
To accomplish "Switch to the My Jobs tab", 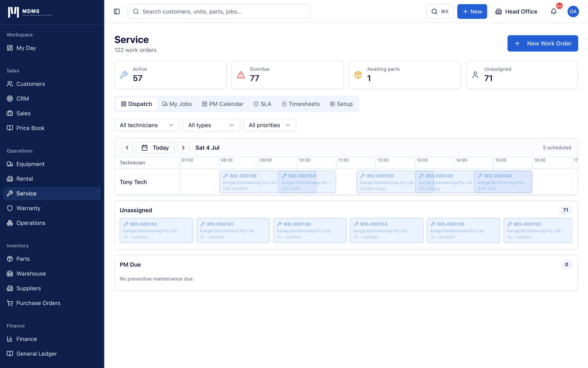I will click(177, 104).
